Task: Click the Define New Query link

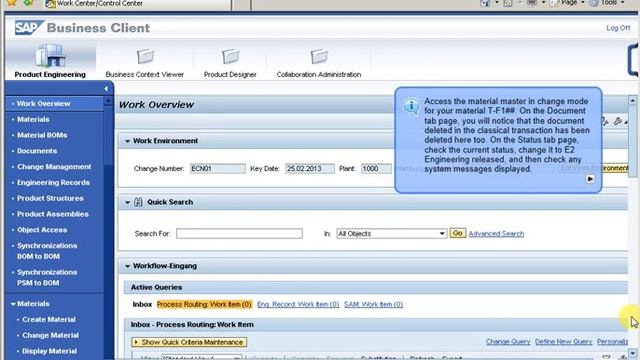Action: [563, 342]
